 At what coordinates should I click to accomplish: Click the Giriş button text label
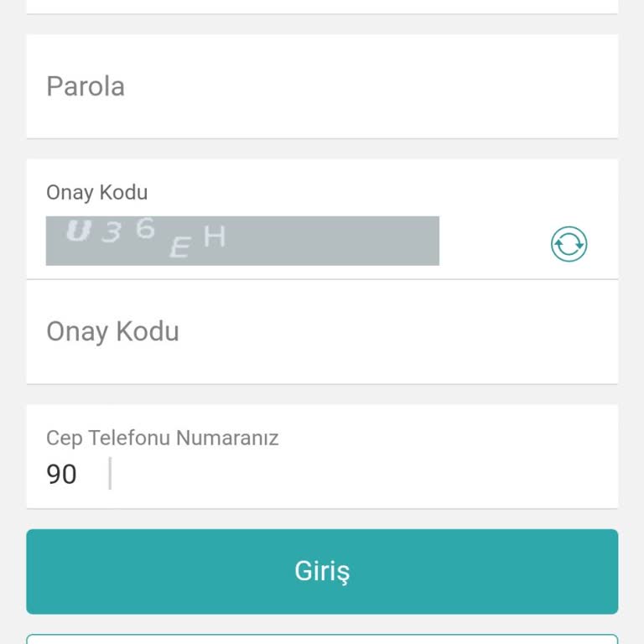(x=322, y=571)
